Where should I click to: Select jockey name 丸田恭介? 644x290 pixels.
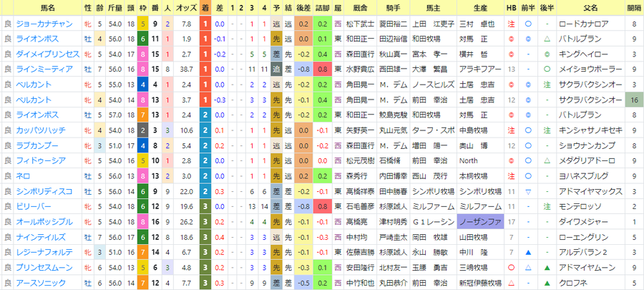pos(393,283)
